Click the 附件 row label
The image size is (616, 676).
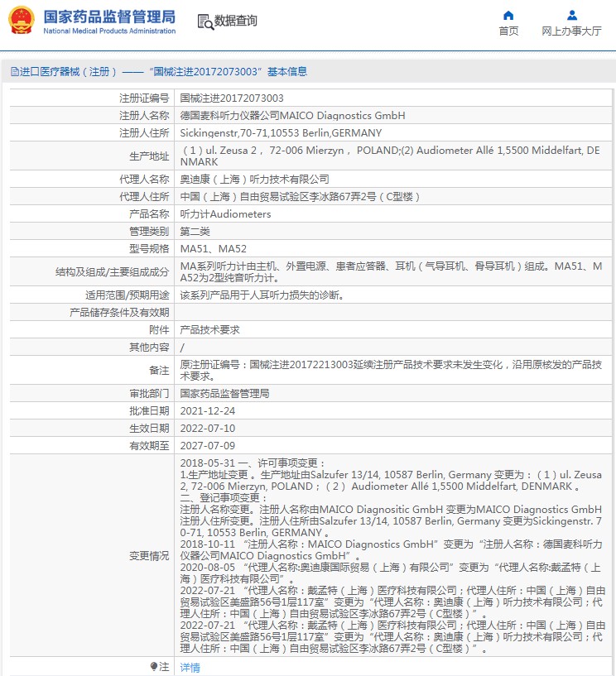pos(159,330)
